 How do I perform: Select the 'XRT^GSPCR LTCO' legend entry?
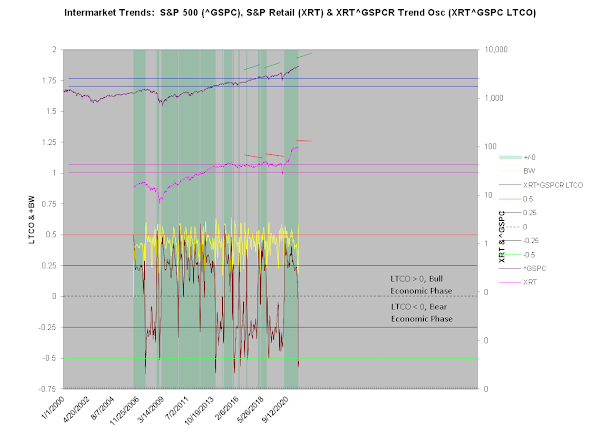tap(541, 185)
